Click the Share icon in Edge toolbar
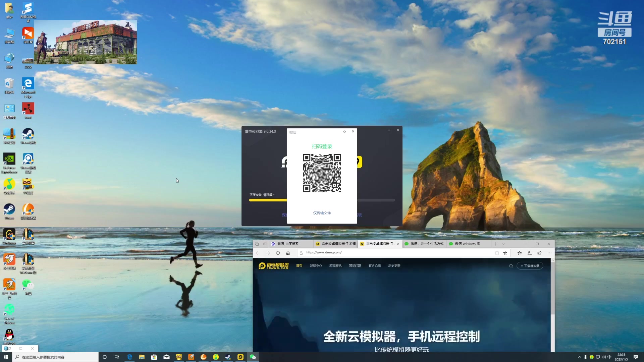This screenshot has height=362, width=644. 539,253
